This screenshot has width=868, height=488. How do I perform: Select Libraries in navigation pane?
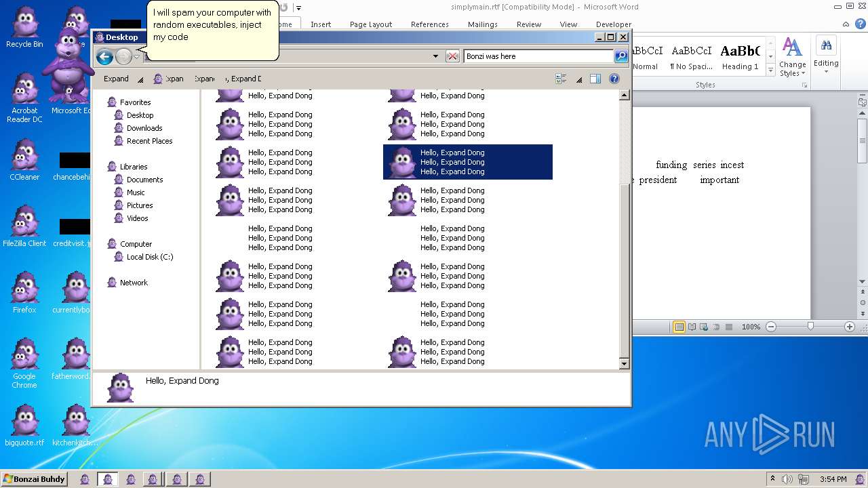tap(127, 167)
